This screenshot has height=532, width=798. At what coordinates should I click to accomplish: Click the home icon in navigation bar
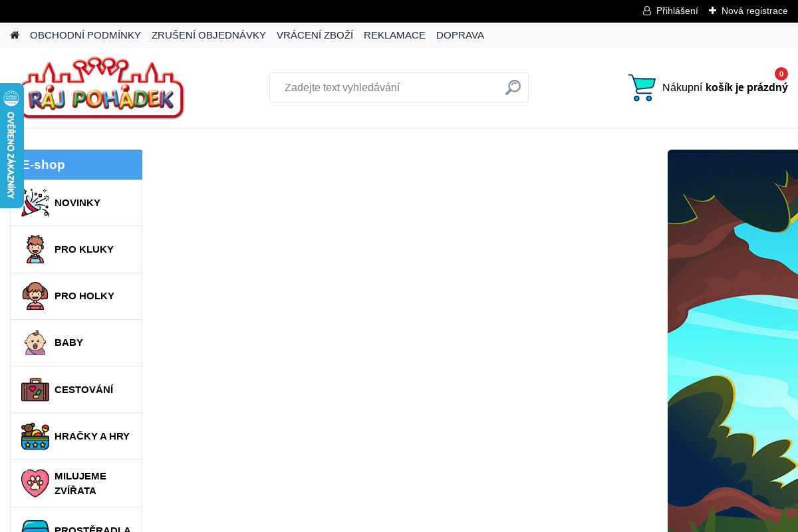tap(15, 35)
